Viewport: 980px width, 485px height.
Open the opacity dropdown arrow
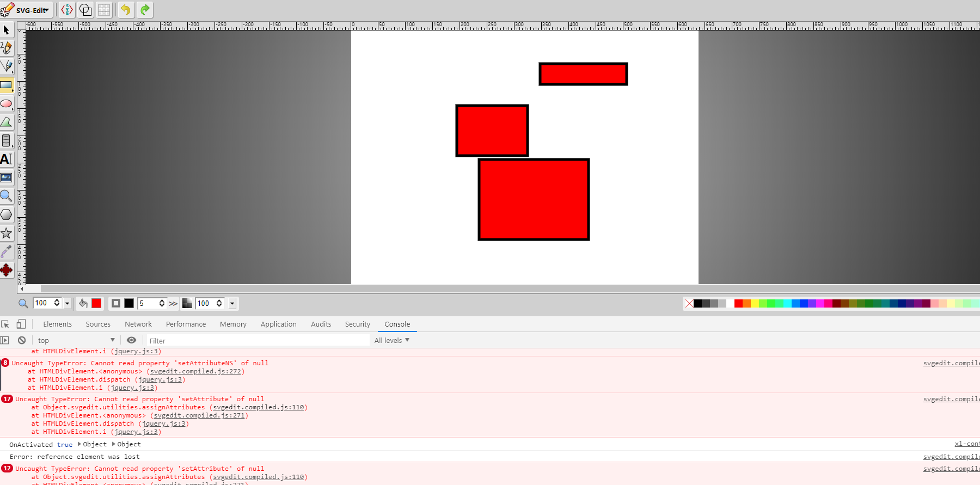point(232,303)
